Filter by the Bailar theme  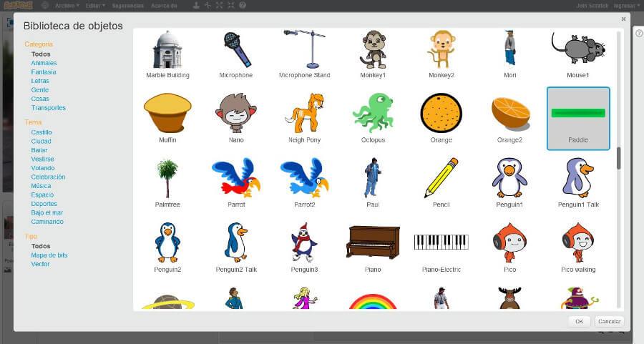coord(39,150)
